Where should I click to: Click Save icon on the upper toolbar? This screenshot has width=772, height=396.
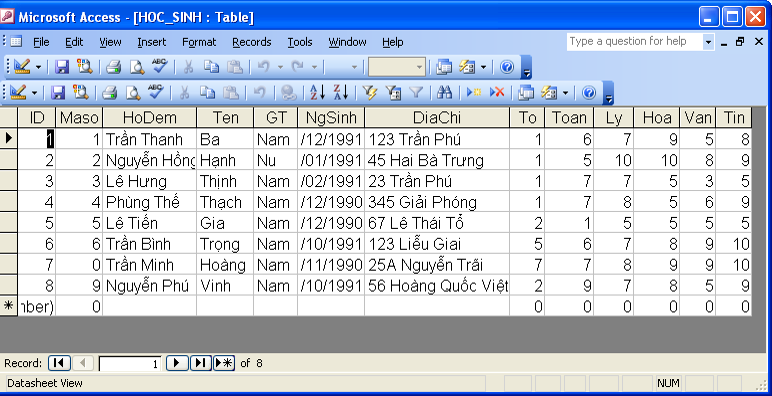click(x=62, y=66)
